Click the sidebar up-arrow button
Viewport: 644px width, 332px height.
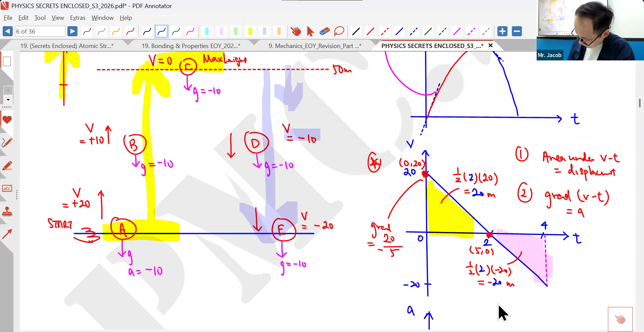8,90
